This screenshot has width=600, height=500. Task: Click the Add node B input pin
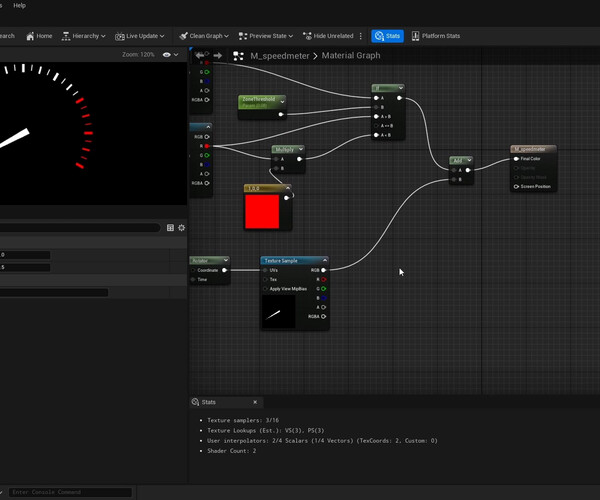(x=454, y=179)
